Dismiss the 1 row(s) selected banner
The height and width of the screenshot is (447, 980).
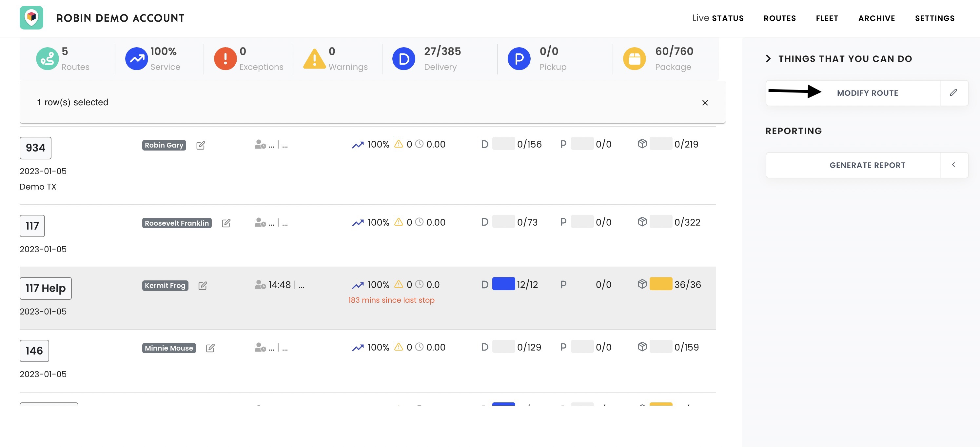[705, 102]
